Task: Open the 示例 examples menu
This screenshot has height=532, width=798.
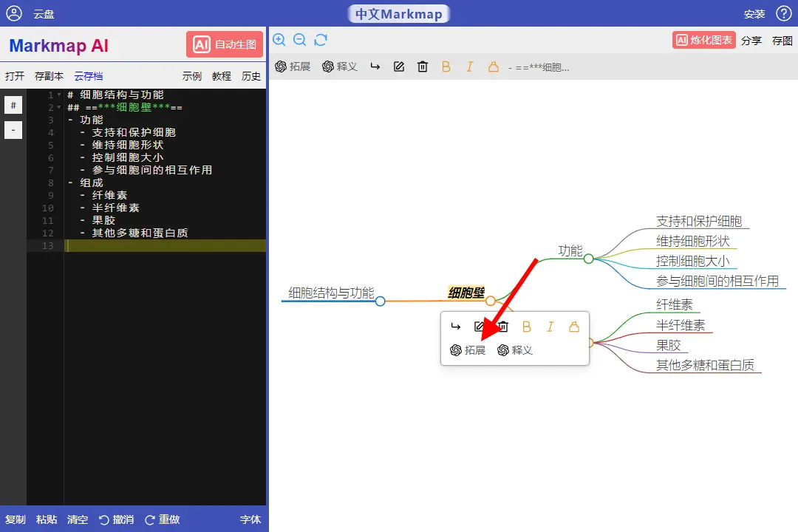Action: (x=192, y=76)
